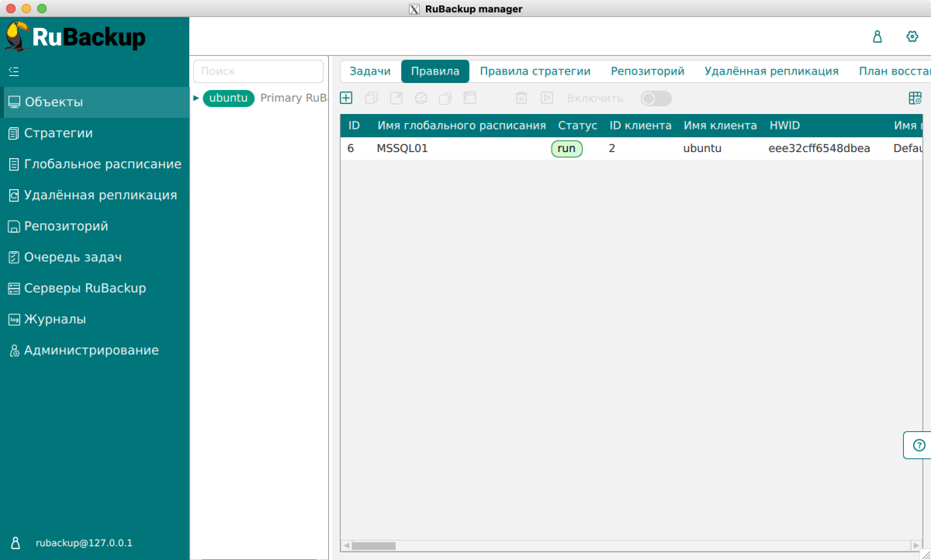
Task: Select the MSSQL01 rule row
Action: (402, 149)
